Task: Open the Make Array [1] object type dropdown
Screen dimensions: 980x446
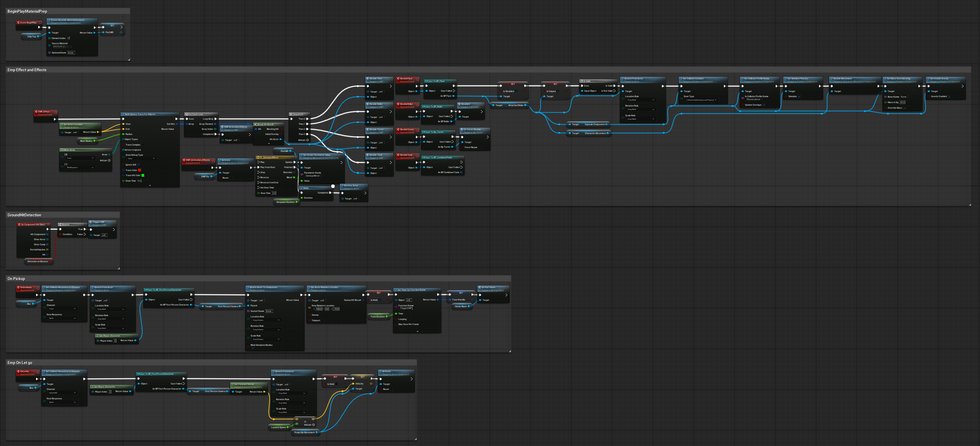Action: (x=80, y=168)
